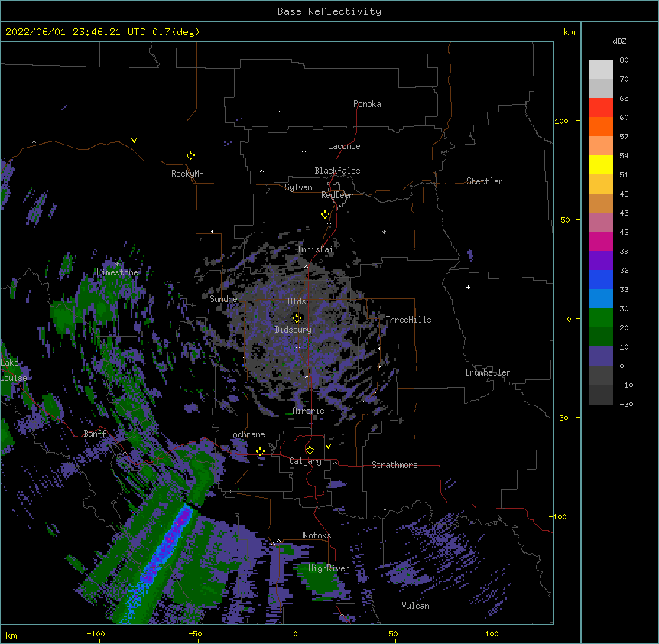Click the Drumheller label
659x644 pixels.
click(x=488, y=372)
